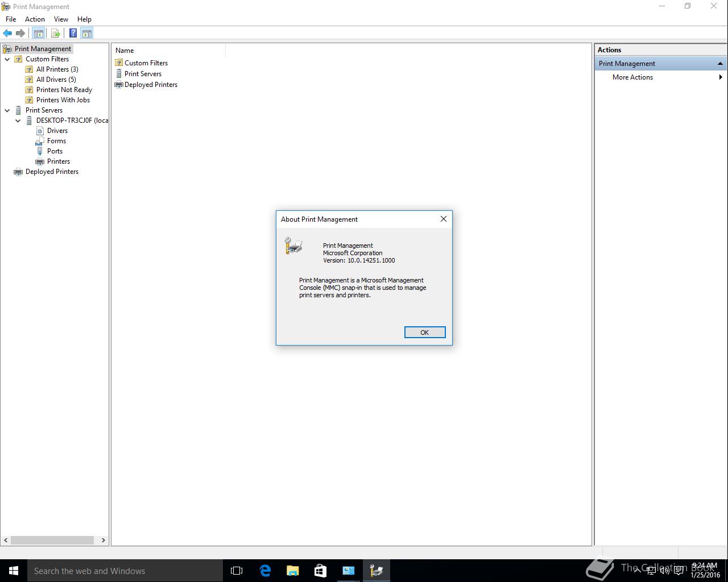Expand More Actions submenu arrow
The width and height of the screenshot is (728, 582).
tap(721, 77)
